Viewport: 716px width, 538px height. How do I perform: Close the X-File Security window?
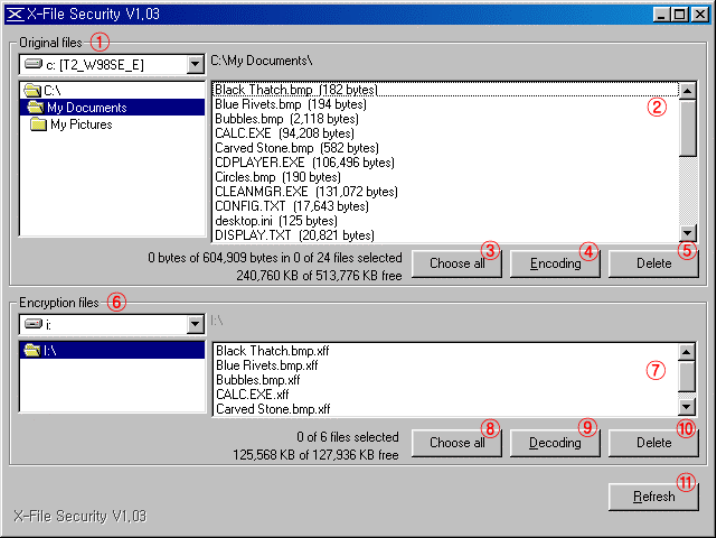tap(700, 14)
